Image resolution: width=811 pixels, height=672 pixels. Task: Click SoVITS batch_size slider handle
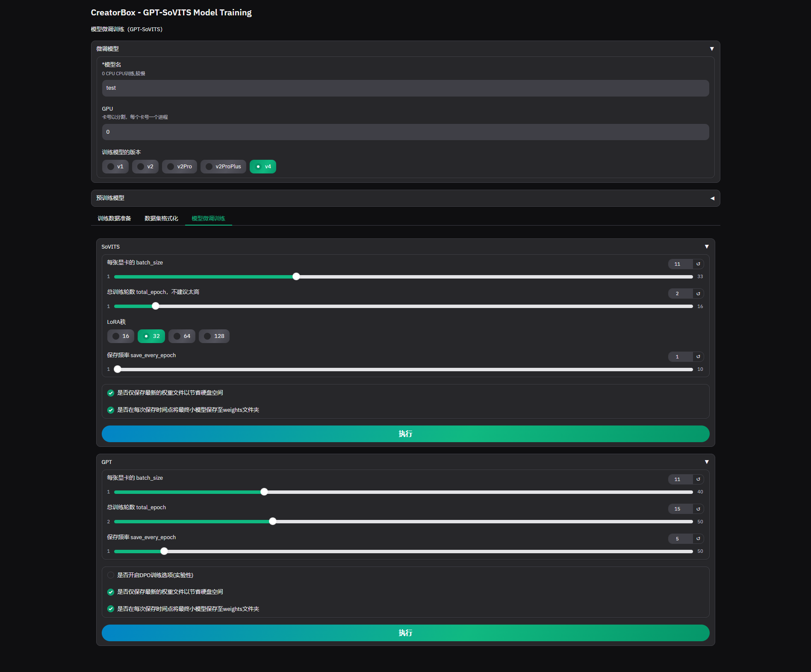tap(296, 276)
